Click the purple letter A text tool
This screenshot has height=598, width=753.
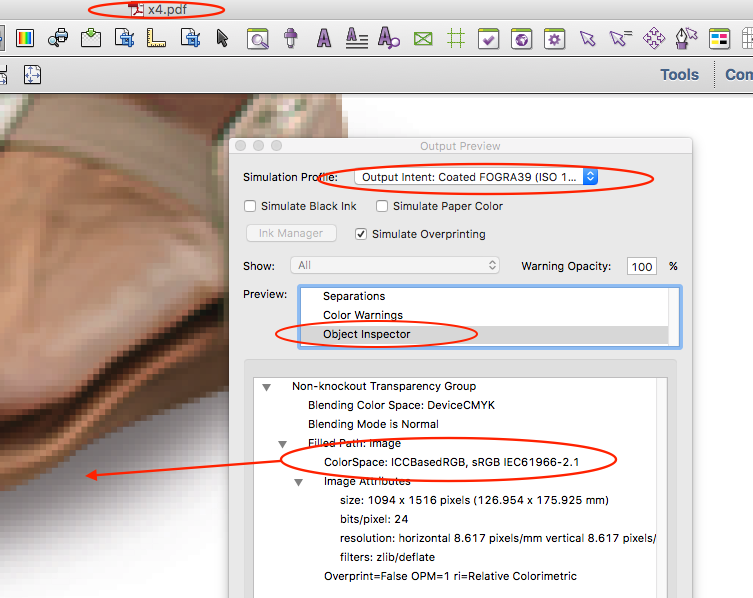point(324,38)
